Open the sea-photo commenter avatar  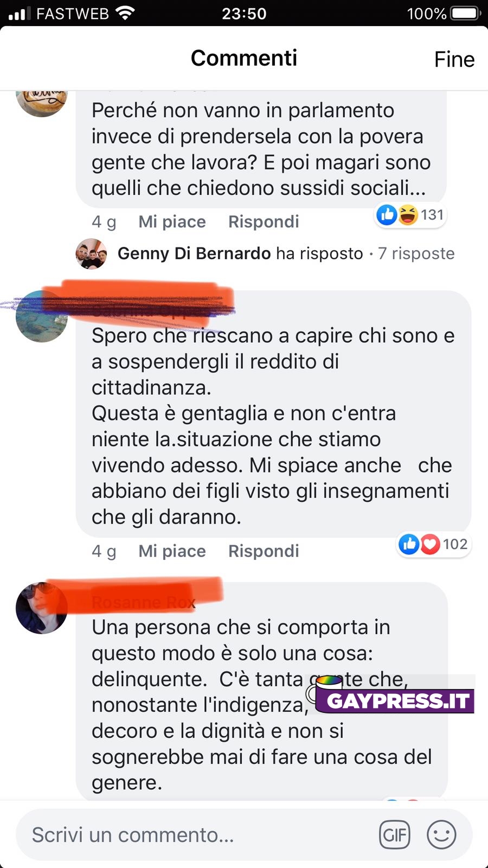42,317
